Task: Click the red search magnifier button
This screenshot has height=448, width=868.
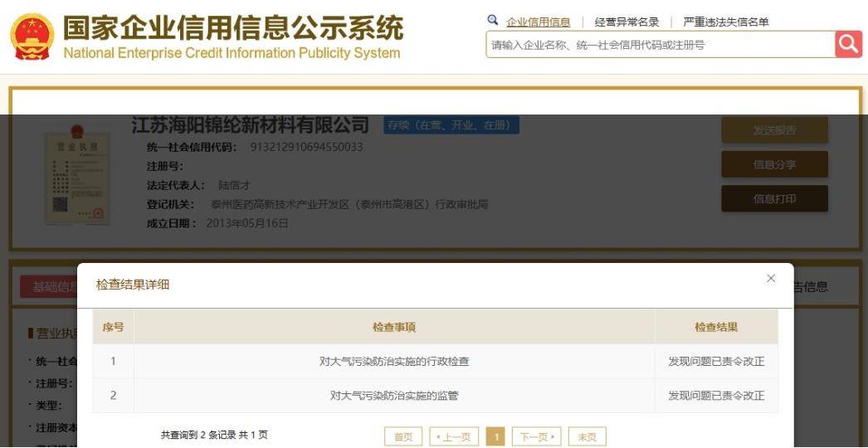Action: (848, 44)
